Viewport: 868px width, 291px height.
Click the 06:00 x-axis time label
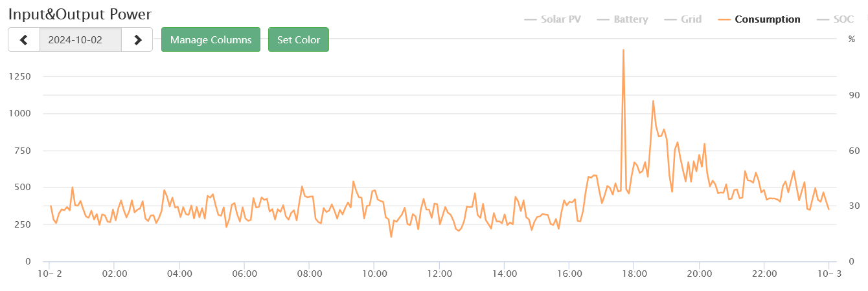coord(244,274)
